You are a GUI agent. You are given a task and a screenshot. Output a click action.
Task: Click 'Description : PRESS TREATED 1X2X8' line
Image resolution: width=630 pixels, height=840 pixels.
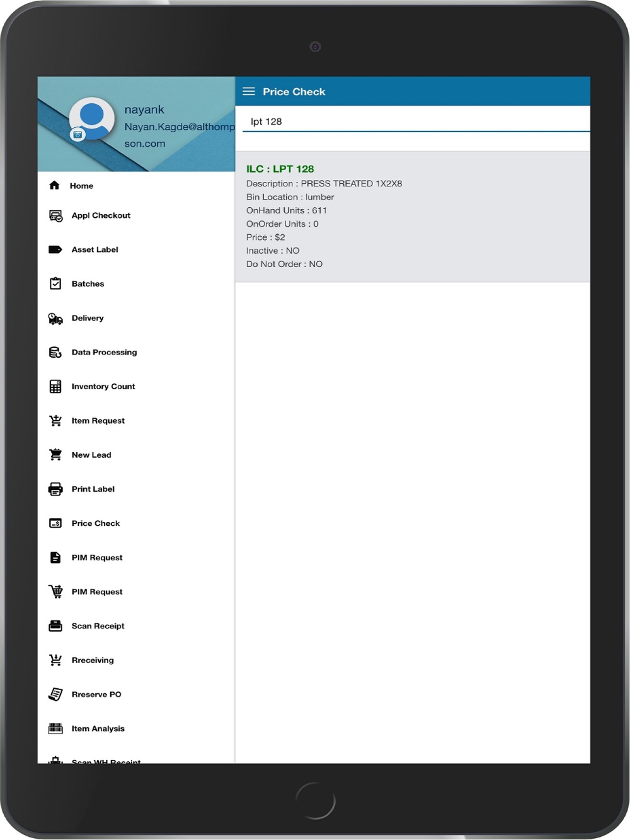[x=324, y=183]
